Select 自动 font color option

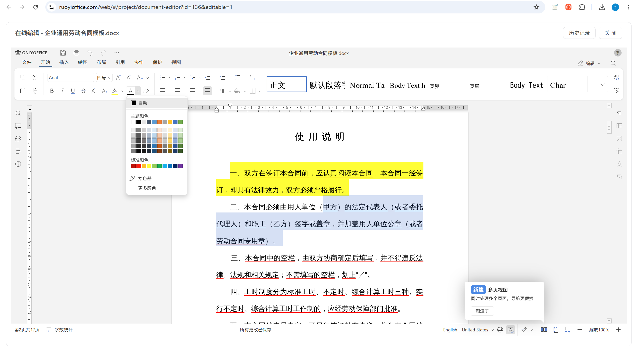point(157,103)
